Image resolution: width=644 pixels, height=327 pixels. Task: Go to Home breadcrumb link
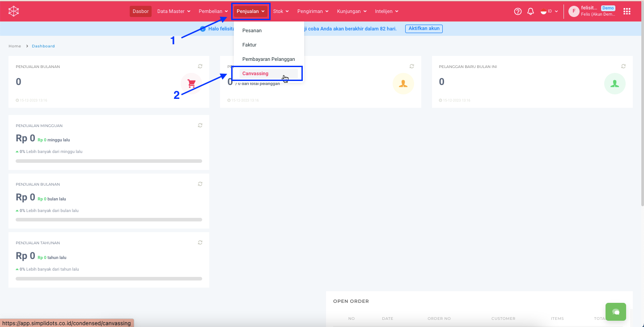(x=15, y=46)
